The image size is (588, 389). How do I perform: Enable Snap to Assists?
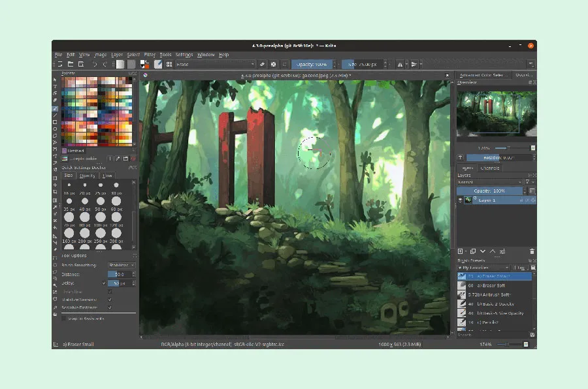63,318
